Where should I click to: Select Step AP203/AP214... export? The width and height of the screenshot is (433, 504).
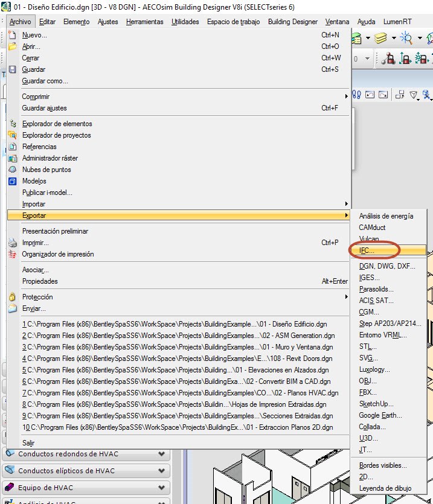coord(388,324)
